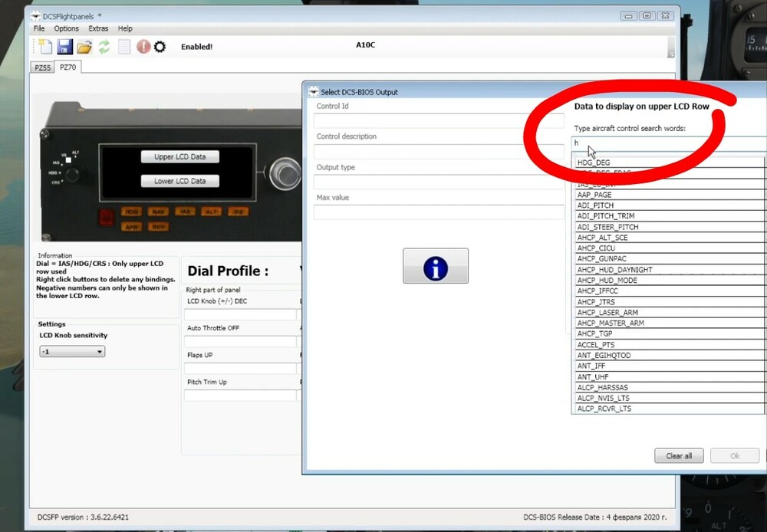The height and width of the screenshot is (532, 767).
Task: Select AHCP_IFFCC in the list
Action: tap(669, 291)
